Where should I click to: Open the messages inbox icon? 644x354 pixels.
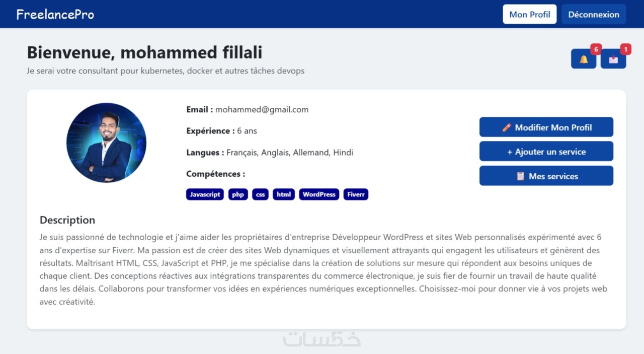tap(613, 59)
